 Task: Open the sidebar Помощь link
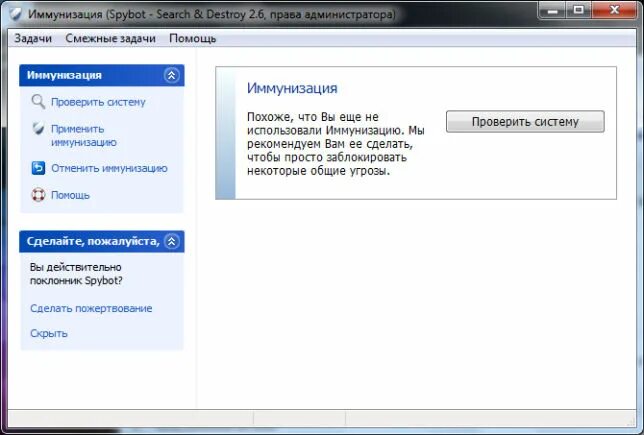point(70,195)
